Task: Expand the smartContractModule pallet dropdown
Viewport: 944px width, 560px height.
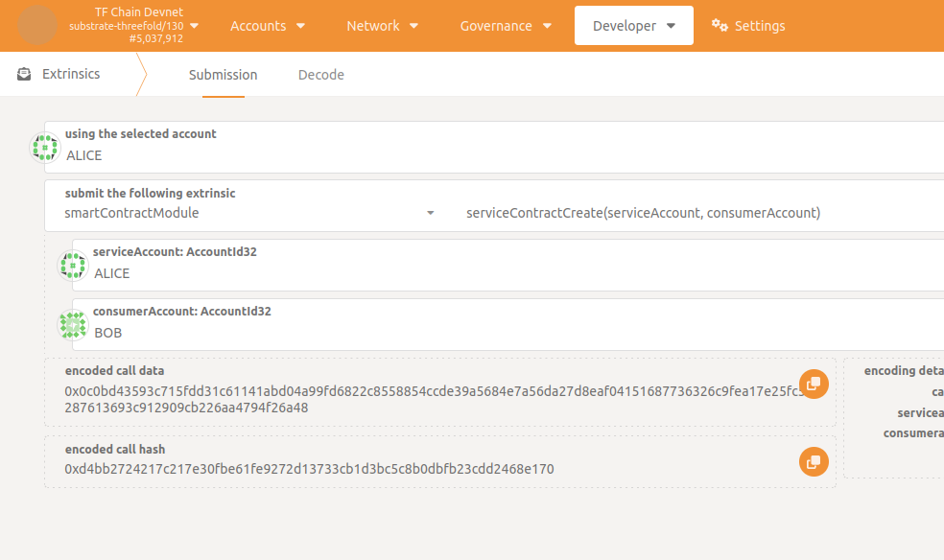Action: click(431, 213)
